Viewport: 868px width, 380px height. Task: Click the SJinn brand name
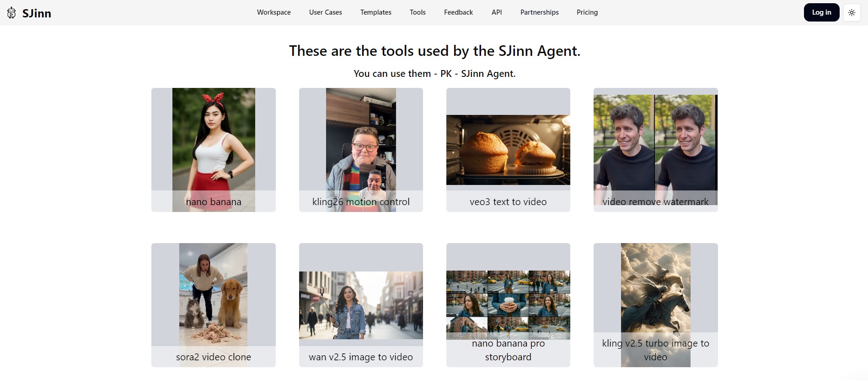[x=37, y=13]
